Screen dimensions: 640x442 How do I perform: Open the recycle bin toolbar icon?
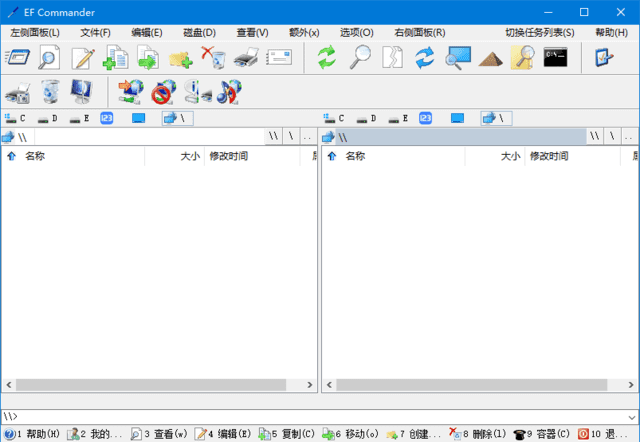pyautogui.click(x=50, y=91)
